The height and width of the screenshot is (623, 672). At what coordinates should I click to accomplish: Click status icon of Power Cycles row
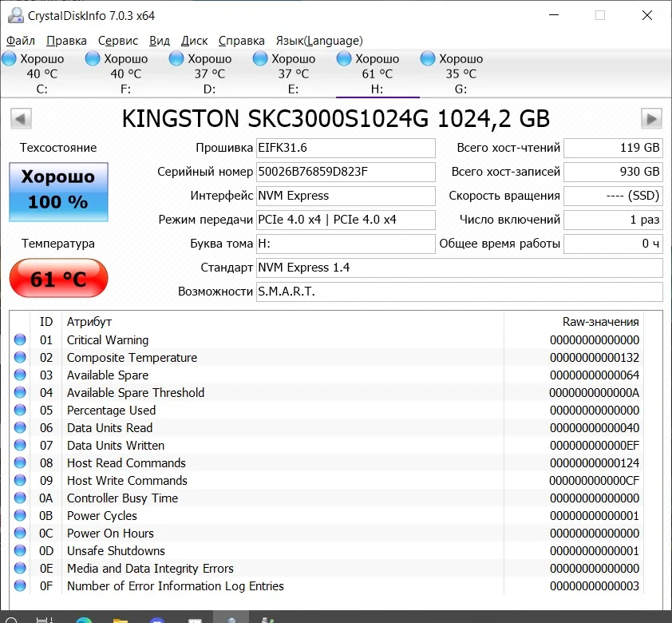tap(20, 515)
